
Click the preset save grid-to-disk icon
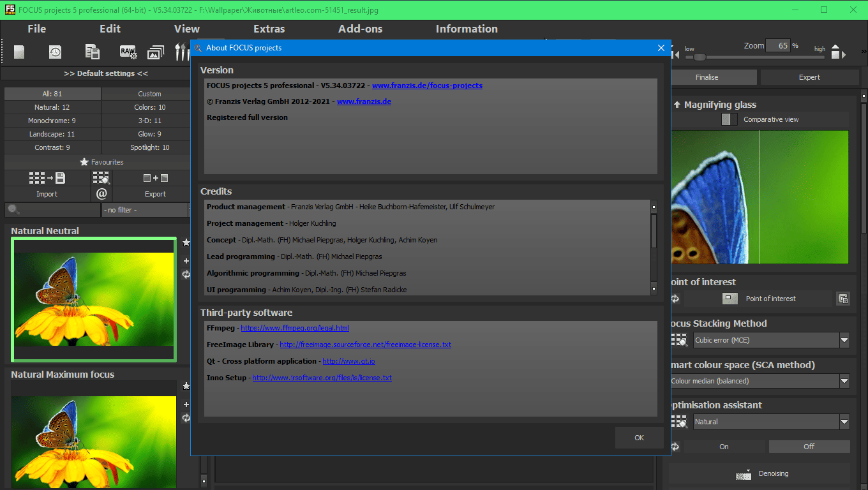click(47, 178)
